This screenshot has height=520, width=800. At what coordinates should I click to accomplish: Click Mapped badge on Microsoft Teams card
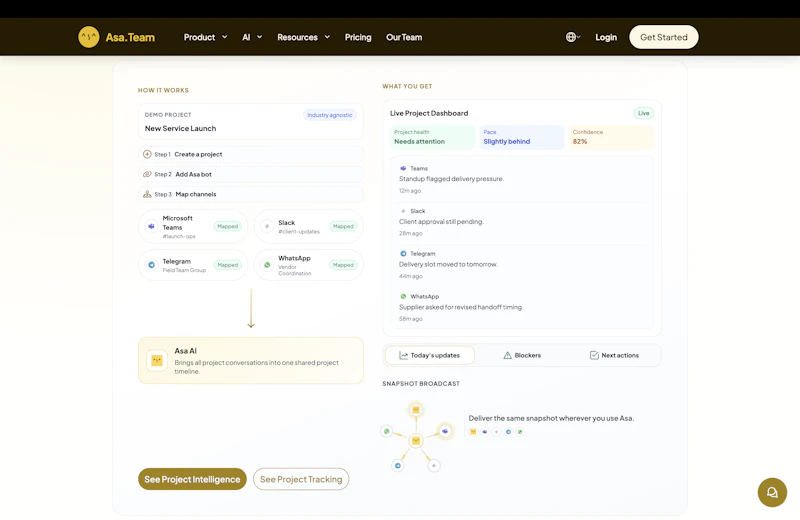pyautogui.click(x=228, y=226)
